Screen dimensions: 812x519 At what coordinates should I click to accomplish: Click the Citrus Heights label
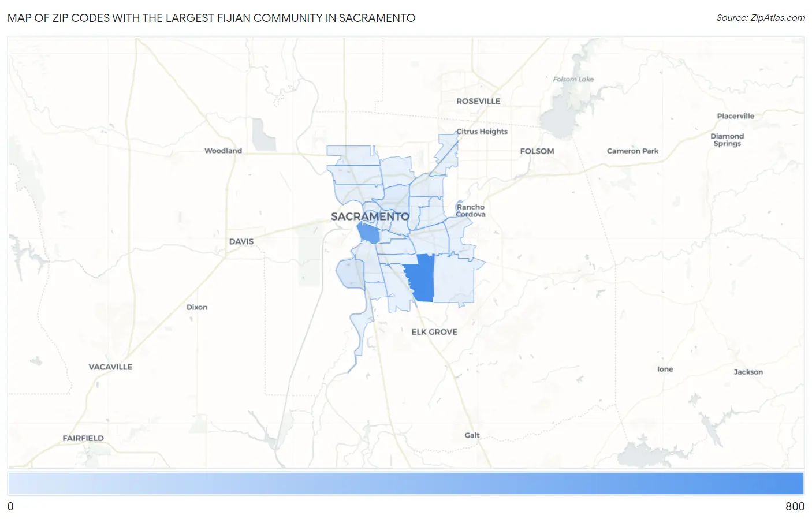[x=482, y=132]
